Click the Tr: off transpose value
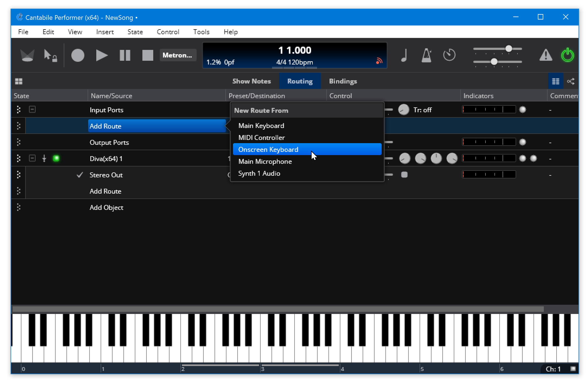 (422, 110)
